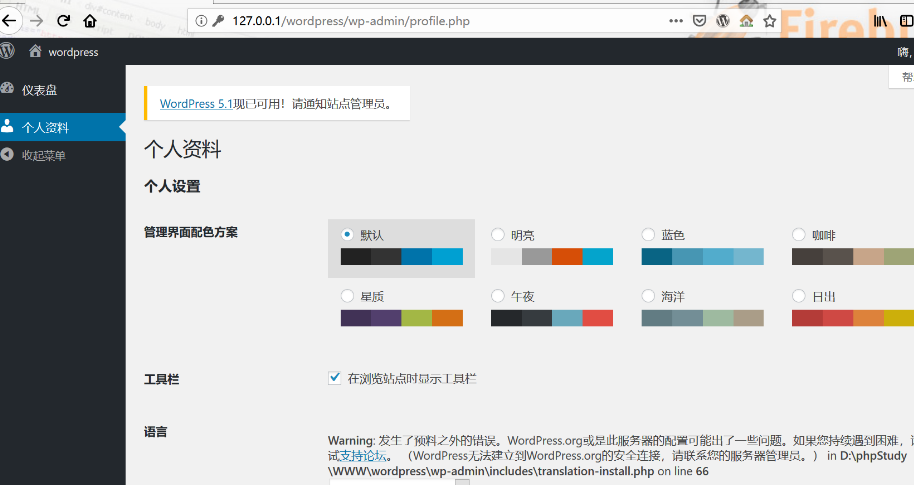Click the collapse menu arrow icon
Screen dimensions: 914x485
point(7,154)
